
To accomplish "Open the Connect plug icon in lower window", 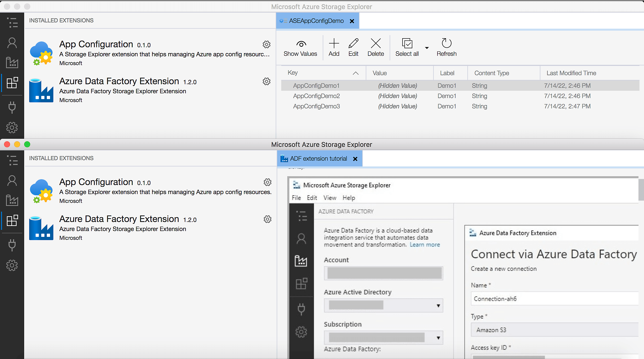I will pos(12,245).
